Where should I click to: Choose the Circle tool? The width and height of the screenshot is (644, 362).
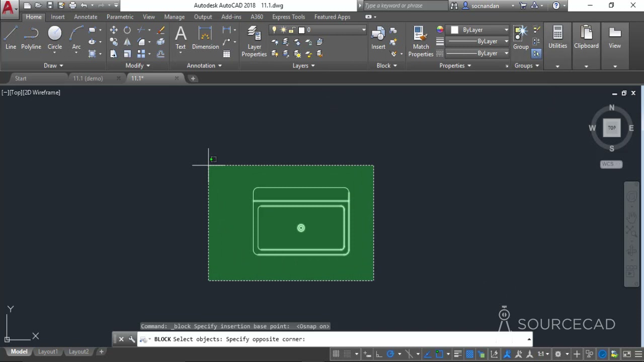(x=55, y=38)
